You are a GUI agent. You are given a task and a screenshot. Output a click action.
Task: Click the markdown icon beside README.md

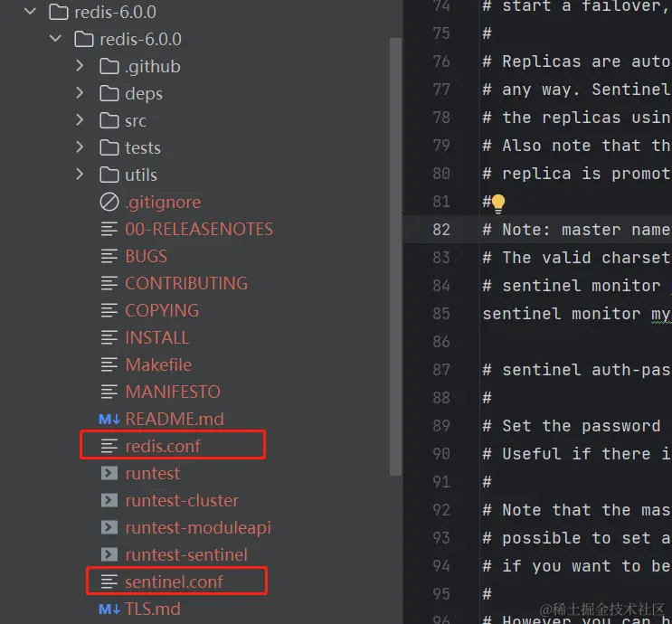coord(109,419)
